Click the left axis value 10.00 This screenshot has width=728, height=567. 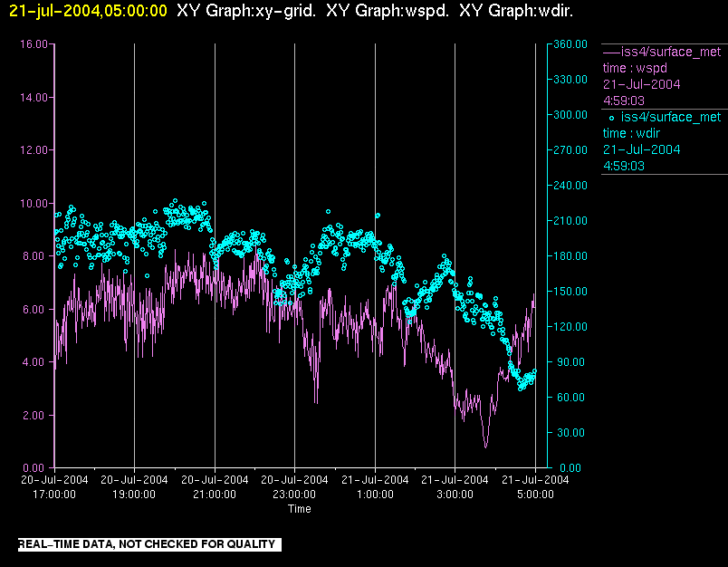(34, 204)
